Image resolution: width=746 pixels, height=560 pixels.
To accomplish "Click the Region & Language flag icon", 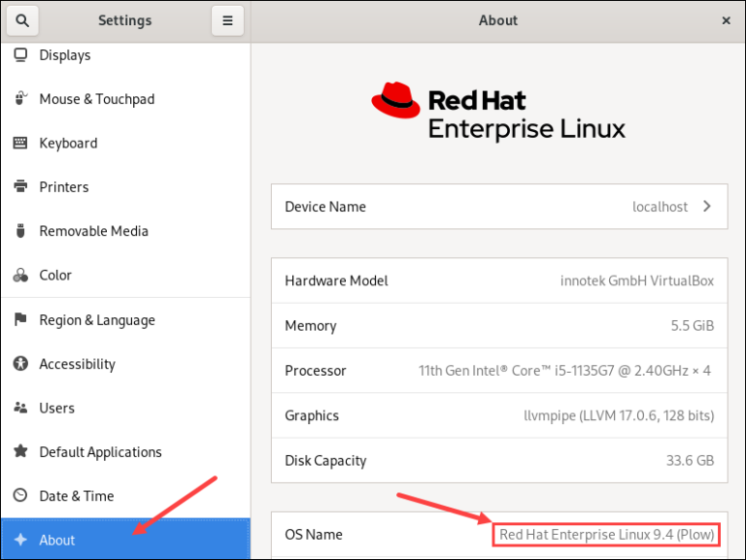I will tap(20, 319).
